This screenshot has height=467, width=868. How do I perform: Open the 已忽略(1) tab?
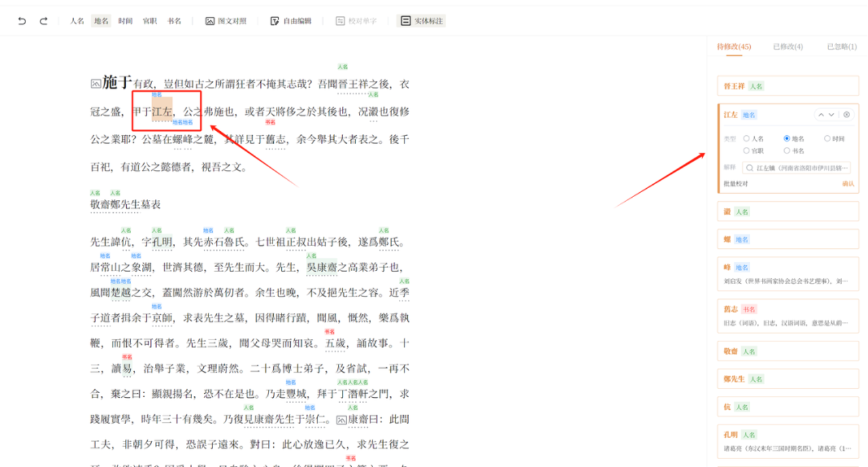click(842, 47)
